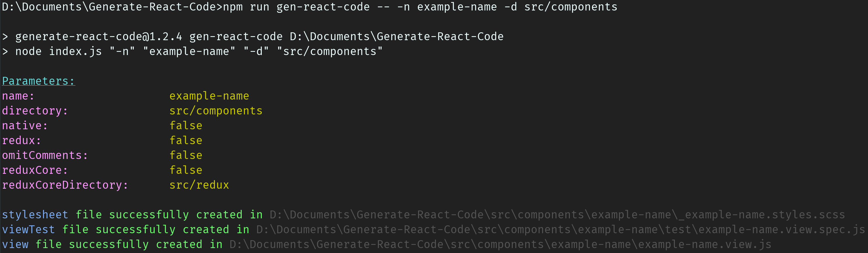Screen dimensions: 868x253
Task: Click the node index.js command line
Action: click(199, 52)
